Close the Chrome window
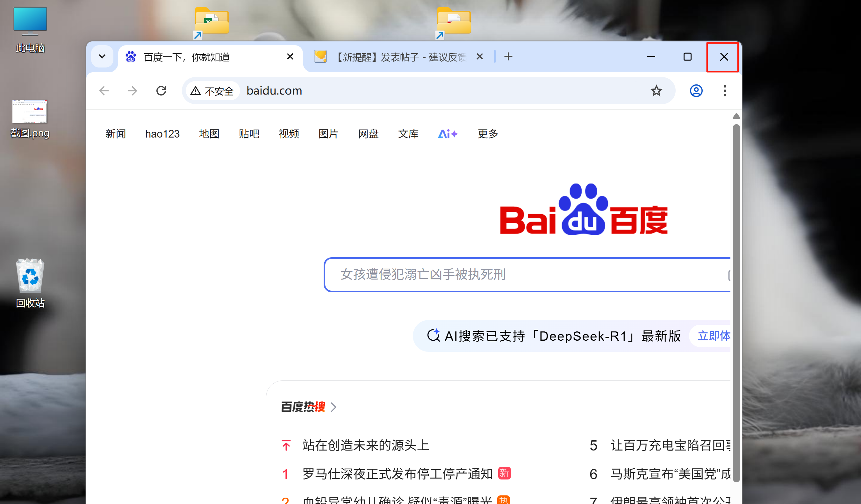 coord(723,57)
